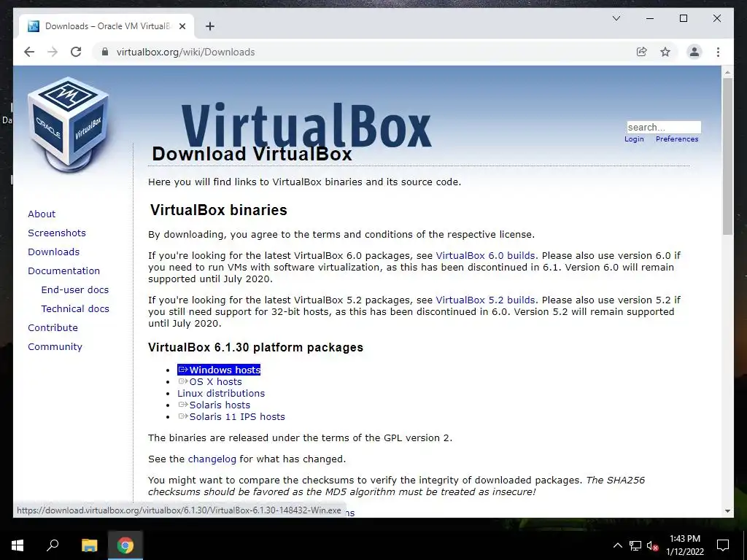This screenshot has width=747, height=560.
Task: Open Chrome's three-dot menu
Action: [x=718, y=52]
